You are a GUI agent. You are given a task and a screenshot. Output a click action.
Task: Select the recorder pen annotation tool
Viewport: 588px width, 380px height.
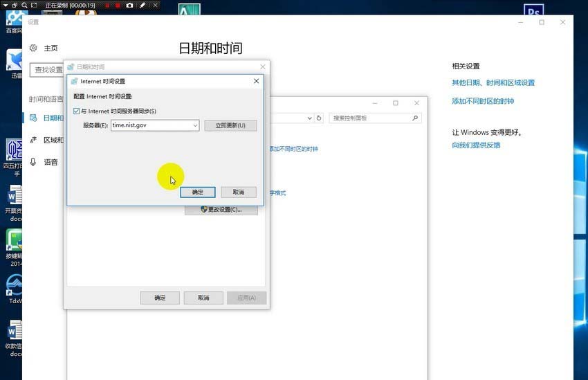142,6
